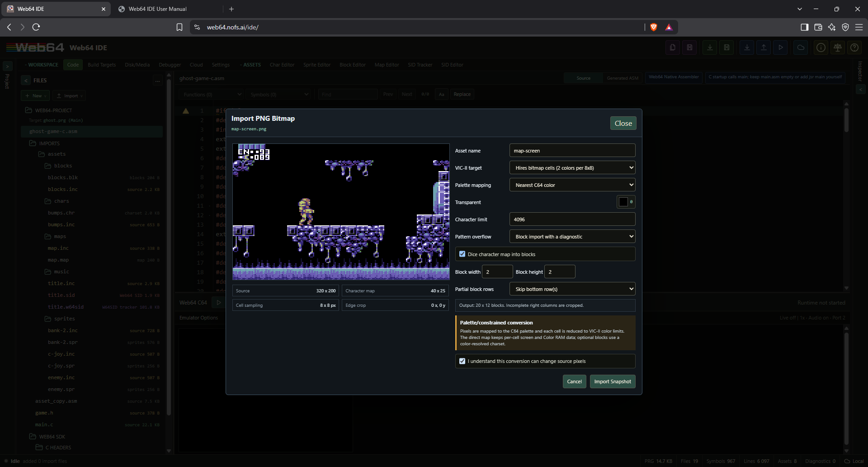Screen dimensions: 868x467
Task: Open the Palette mapping dropdown
Action: point(572,185)
